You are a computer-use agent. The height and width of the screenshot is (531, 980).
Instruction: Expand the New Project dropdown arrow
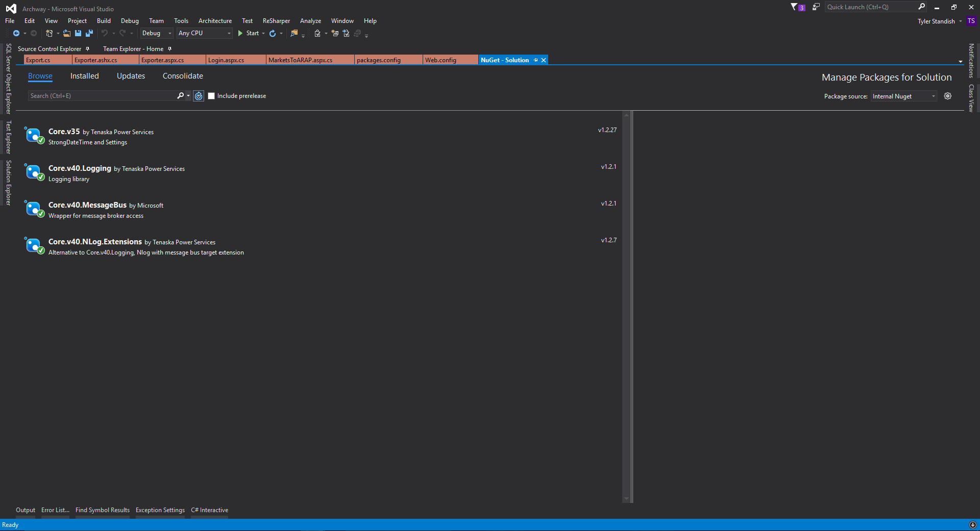pyautogui.click(x=58, y=33)
